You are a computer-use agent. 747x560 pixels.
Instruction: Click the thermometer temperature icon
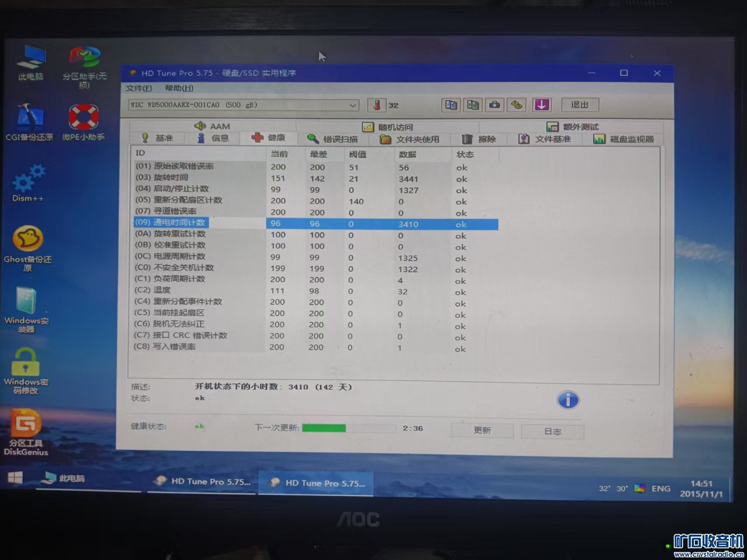click(377, 105)
